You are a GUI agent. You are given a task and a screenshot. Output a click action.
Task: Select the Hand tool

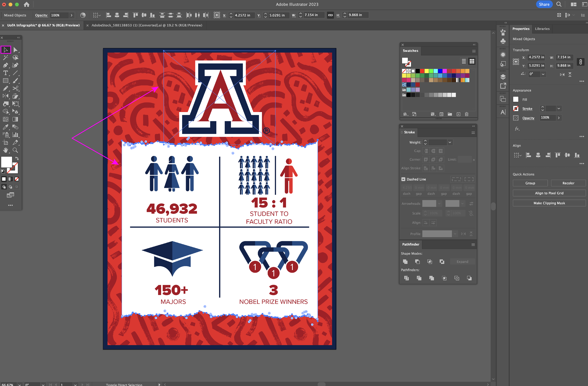click(5, 150)
